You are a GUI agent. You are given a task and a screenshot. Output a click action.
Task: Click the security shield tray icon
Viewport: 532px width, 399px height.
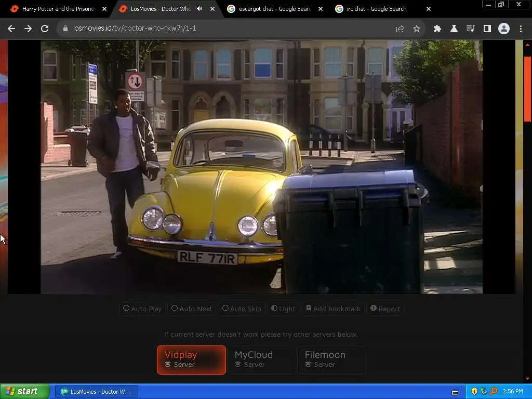(474, 392)
